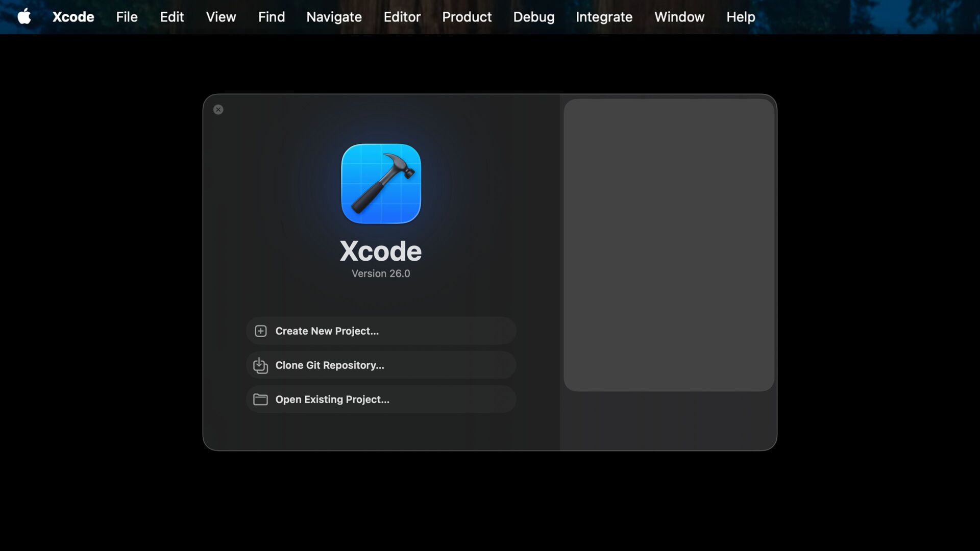
Task: Click the Xcode hammer app icon
Action: [381, 184]
